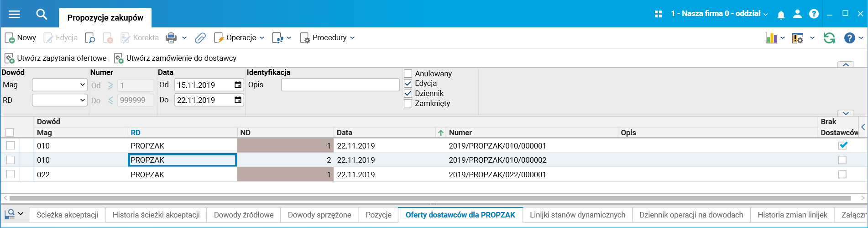
Task: Open the hamburger main menu
Action: pyautogui.click(x=15, y=14)
